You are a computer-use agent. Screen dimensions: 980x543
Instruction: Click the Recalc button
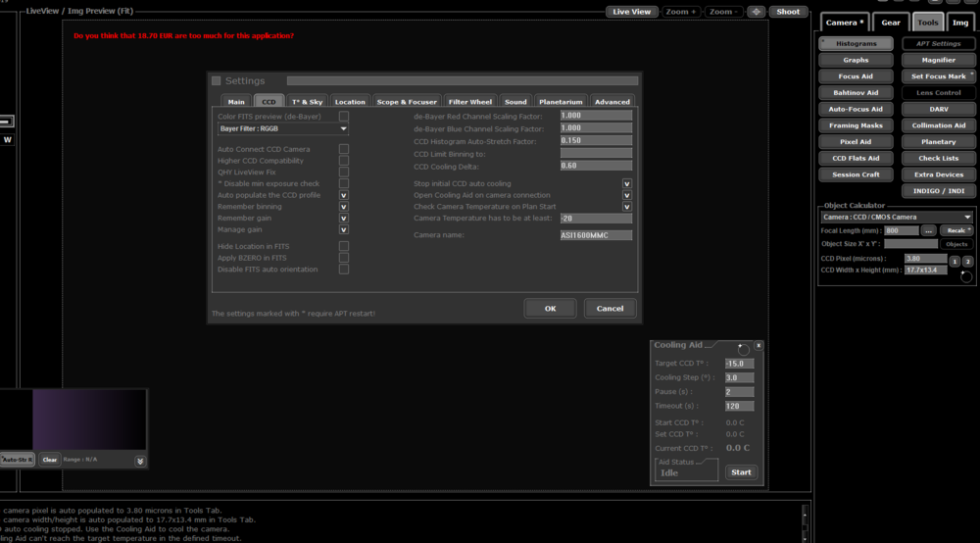click(x=956, y=230)
